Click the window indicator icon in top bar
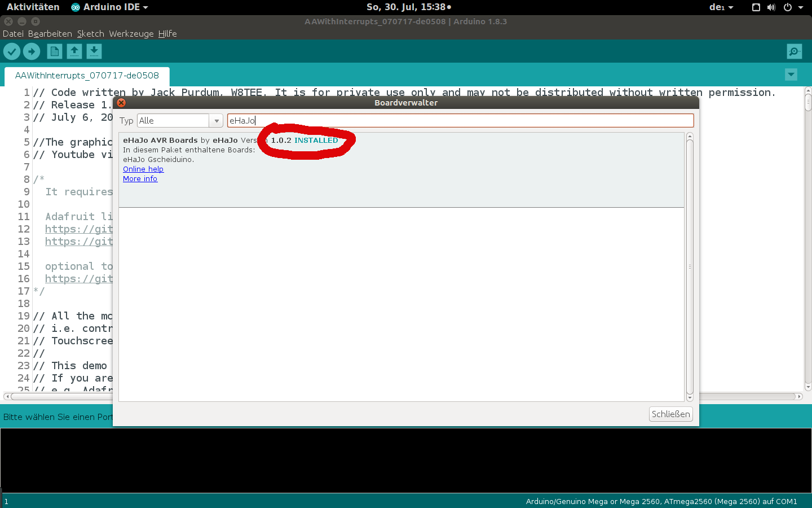Viewport: 812px width, 508px height. pyautogui.click(x=756, y=7)
